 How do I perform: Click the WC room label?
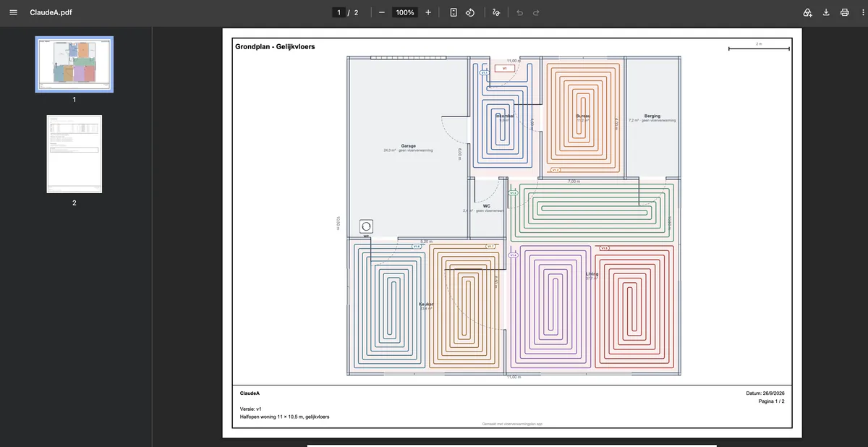click(487, 206)
